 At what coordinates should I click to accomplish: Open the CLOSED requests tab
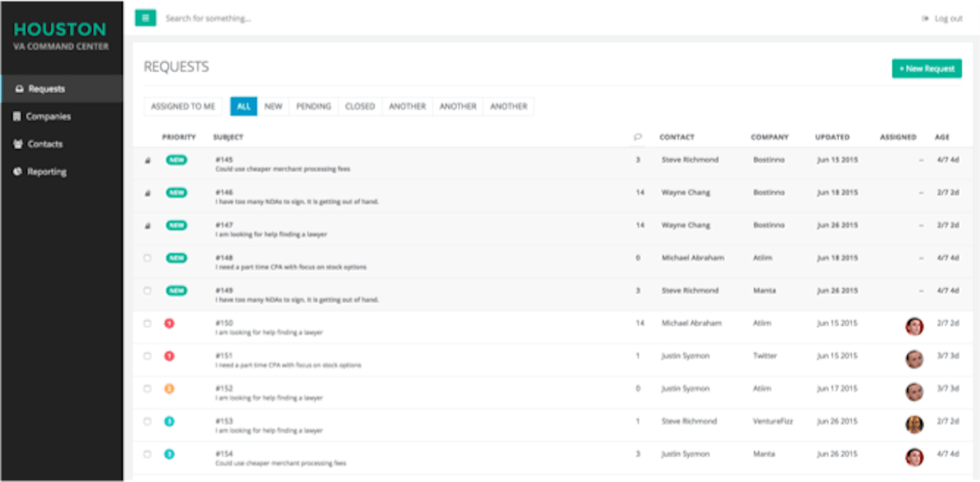(x=360, y=106)
